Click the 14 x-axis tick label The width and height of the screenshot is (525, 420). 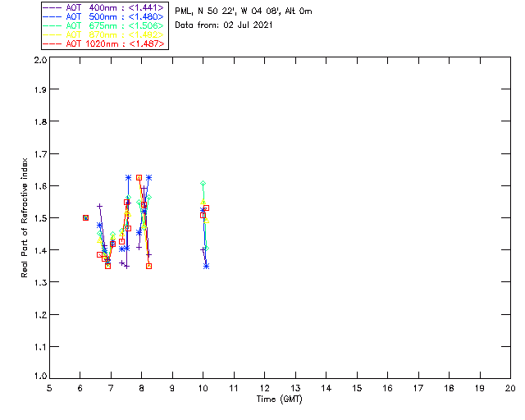(x=326, y=388)
